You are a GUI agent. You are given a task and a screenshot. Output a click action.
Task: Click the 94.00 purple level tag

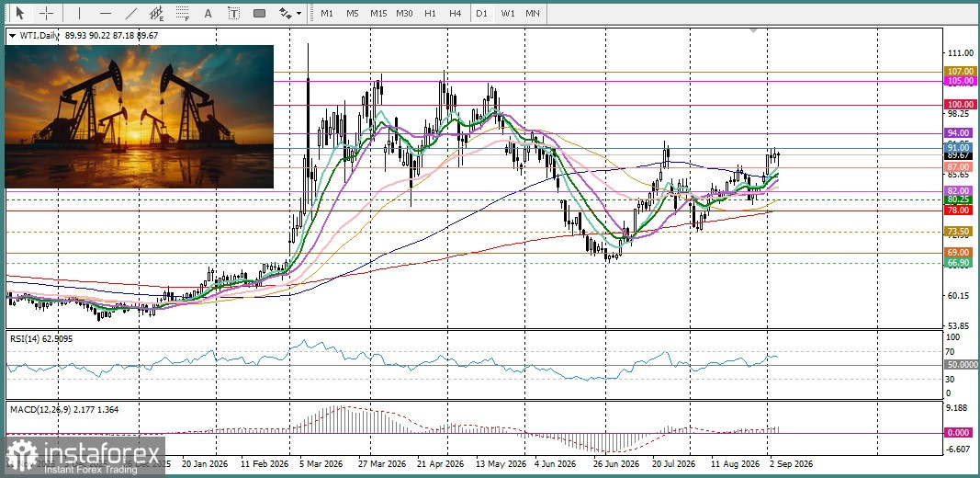(x=960, y=132)
